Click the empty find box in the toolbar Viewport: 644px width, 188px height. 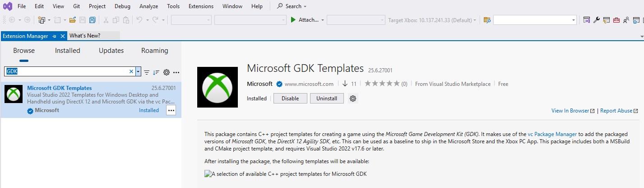535,20
